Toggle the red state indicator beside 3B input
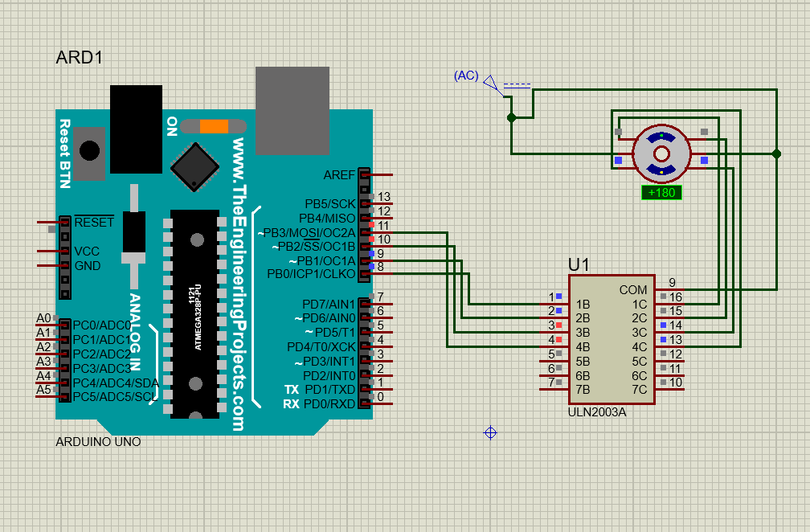 point(560,325)
